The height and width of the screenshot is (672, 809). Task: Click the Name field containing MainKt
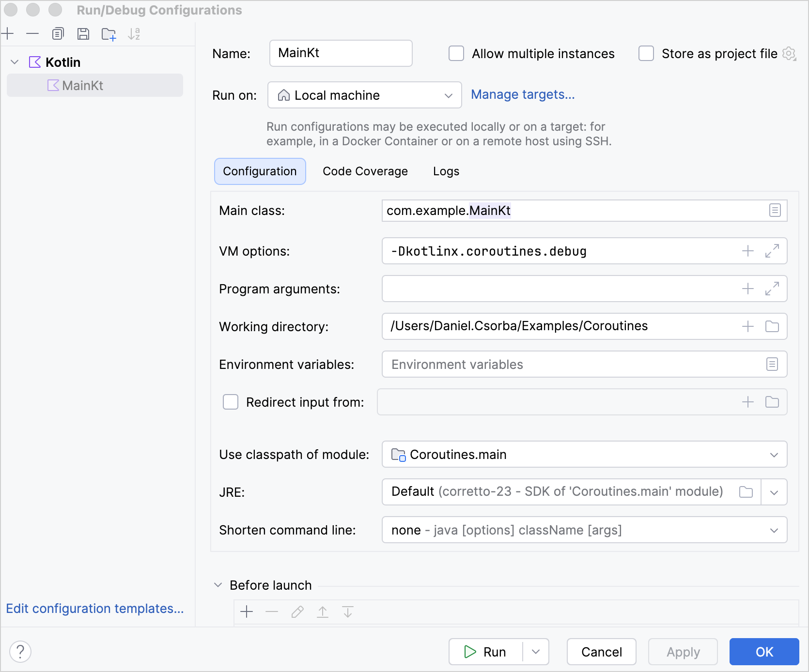[341, 53]
